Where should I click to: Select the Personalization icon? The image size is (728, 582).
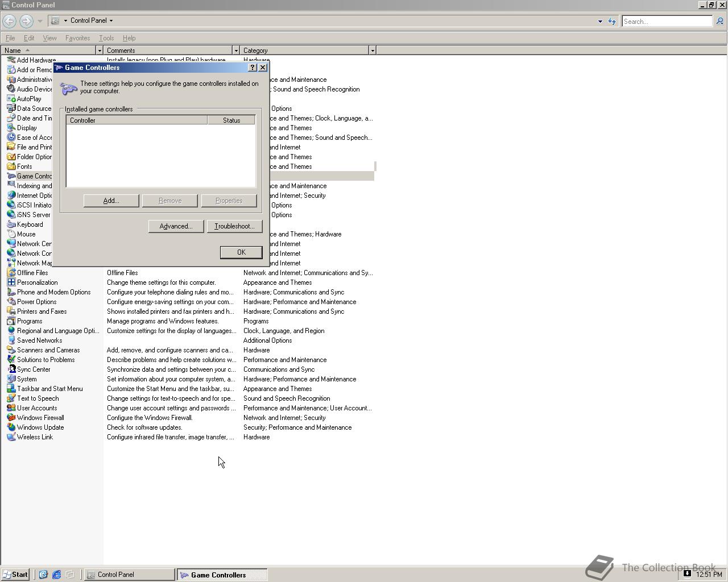(x=11, y=282)
